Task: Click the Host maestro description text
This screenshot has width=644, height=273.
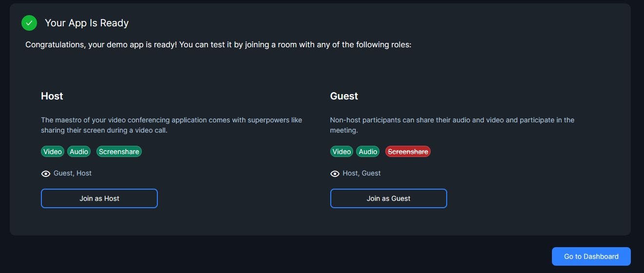Action: point(171,125)
